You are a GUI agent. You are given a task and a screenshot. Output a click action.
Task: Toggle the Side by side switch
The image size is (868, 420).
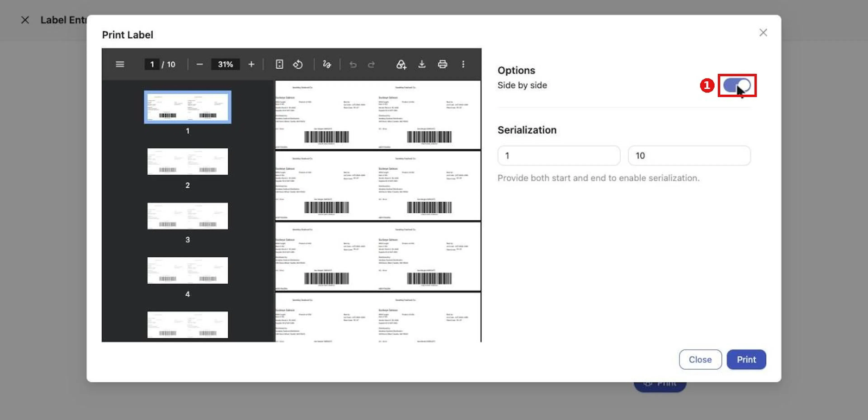737,85
